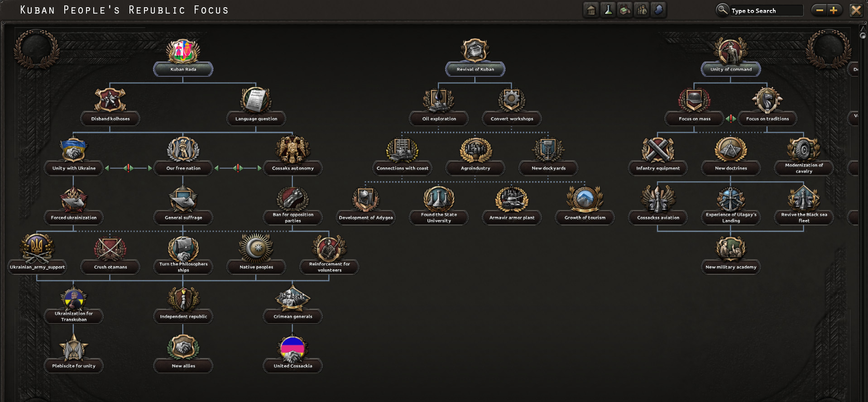Select the Armavir armor plant tank icon
The height and width of the screenshot is (402, 868).
coord(512,199)
